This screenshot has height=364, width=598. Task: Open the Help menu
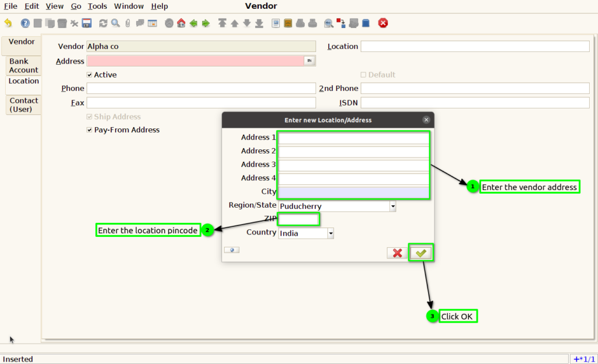159,6
